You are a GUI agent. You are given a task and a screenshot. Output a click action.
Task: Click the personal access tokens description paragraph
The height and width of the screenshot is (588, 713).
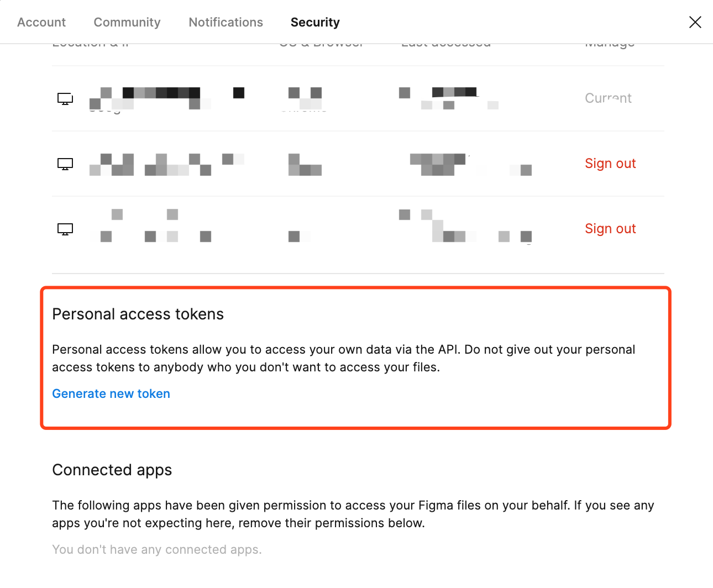tap(343, 358)
